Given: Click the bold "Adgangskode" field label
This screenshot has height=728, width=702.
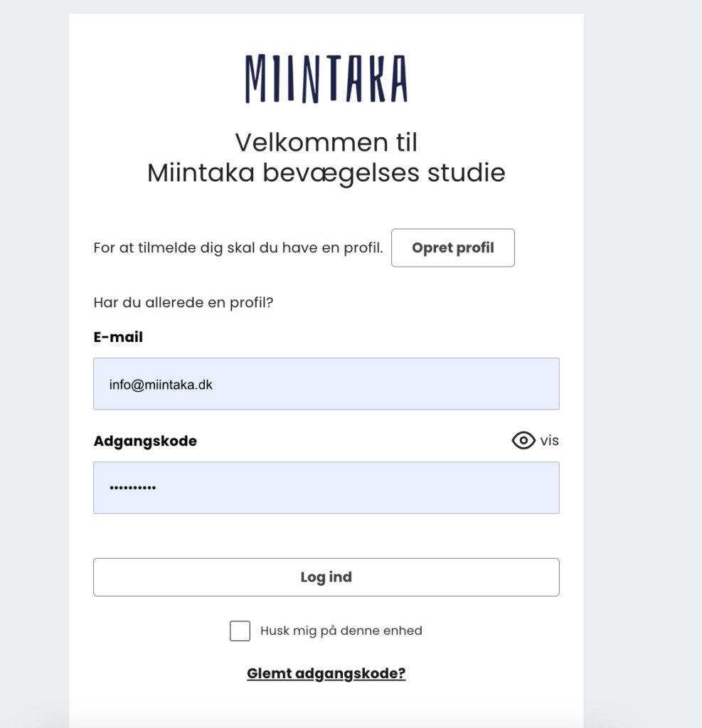Looking at the screenshot, I should (145, 441).
